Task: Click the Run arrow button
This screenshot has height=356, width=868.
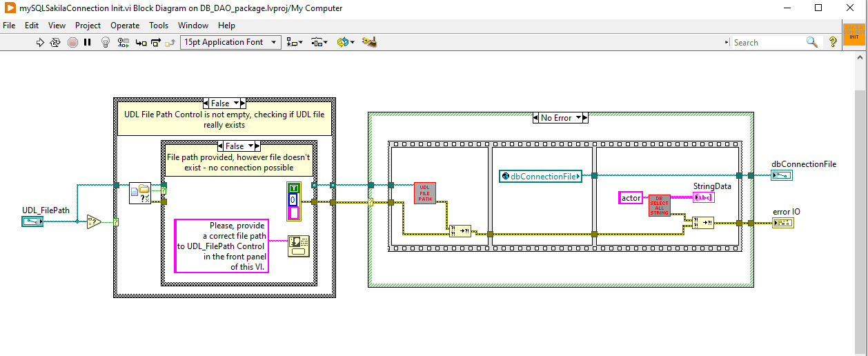Action: coord(40,42)
